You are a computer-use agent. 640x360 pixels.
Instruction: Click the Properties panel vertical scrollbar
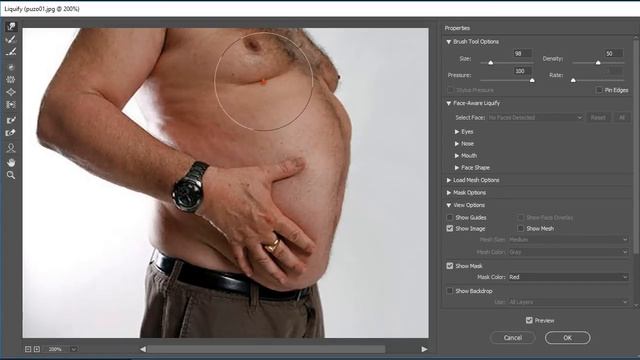[x=636, y=147]
